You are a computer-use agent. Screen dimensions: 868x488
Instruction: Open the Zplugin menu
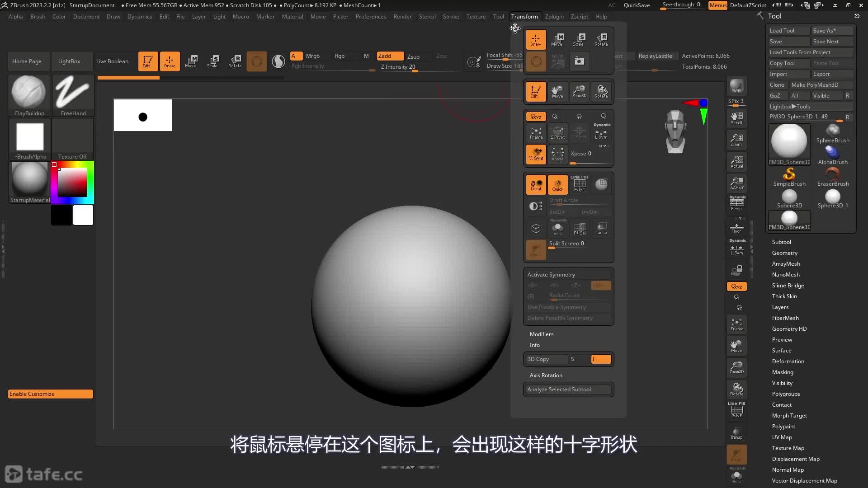click(554, 16)
